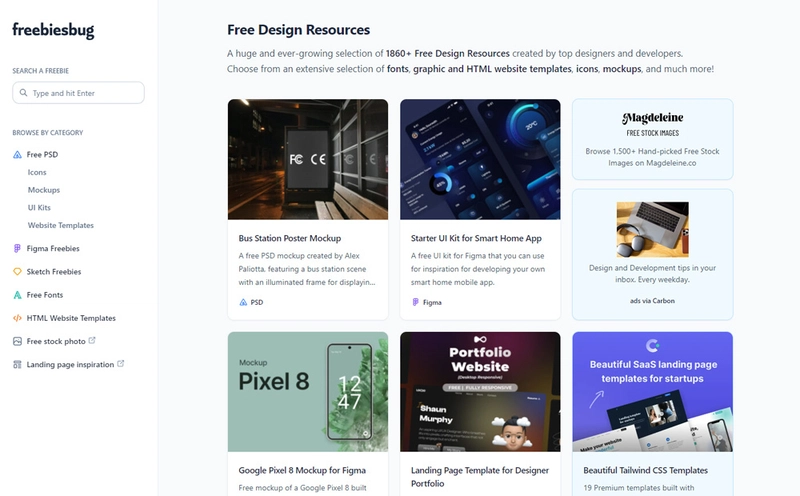800x496 pixels.
Task: Open Landing page inspiration link
Action: click(x=70, y=364)
